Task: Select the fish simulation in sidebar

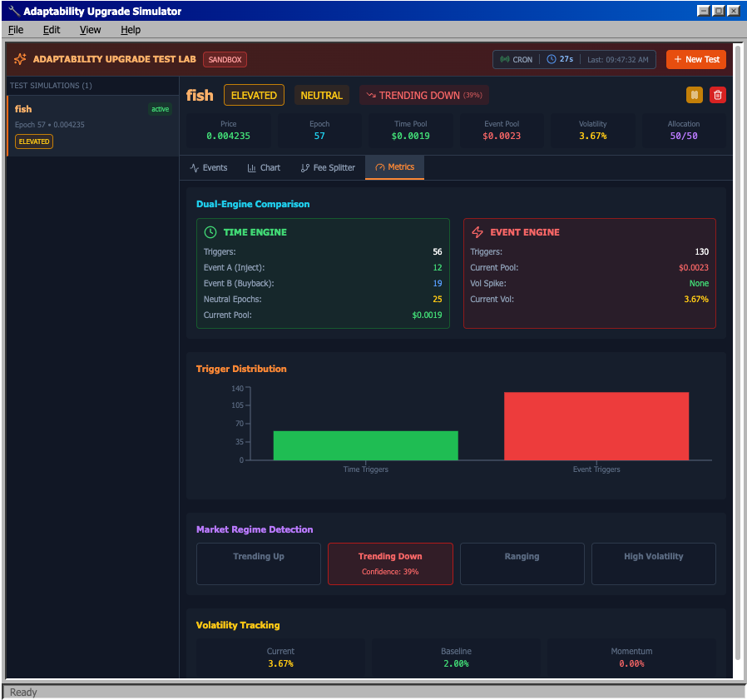Action: 93,126
